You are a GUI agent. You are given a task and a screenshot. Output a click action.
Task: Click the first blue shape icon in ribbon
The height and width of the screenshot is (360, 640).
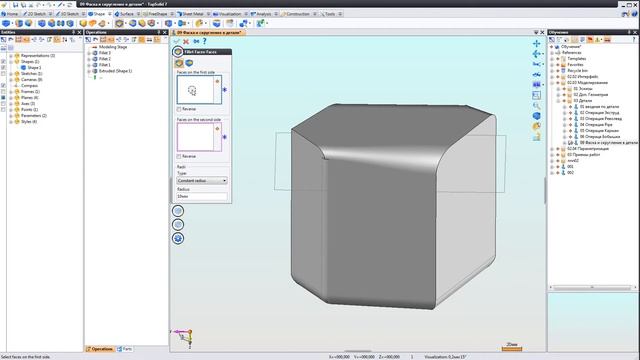pos(6,23)
